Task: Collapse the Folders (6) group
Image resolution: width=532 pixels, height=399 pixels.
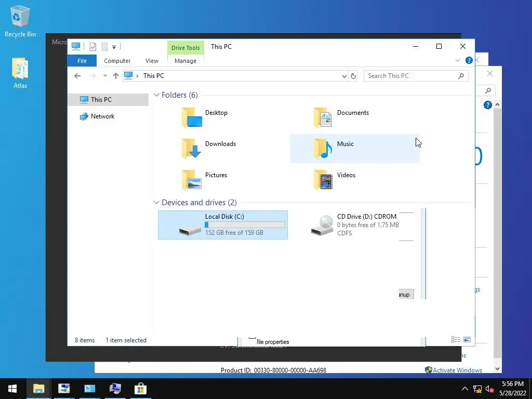Action: point(156,95)
